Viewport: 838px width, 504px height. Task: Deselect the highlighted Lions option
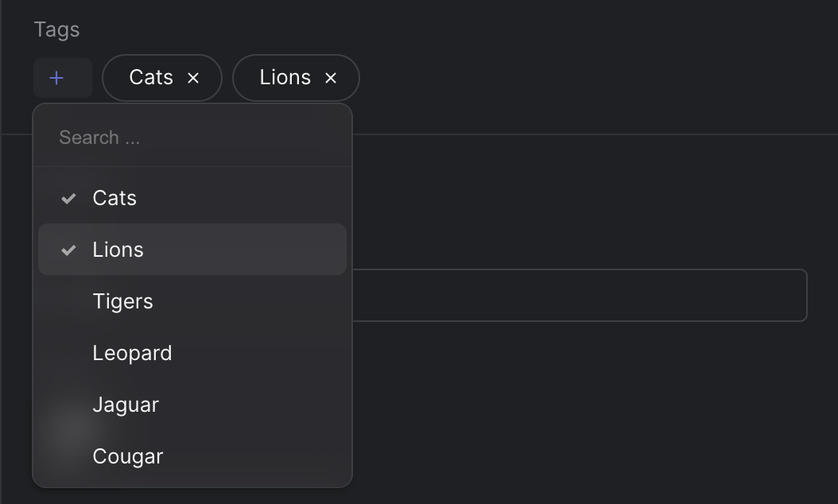click(x=192, y=250)
